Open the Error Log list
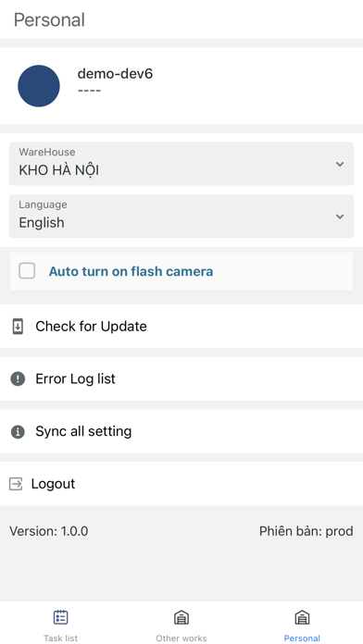The image size is (363, 644). (181, 378)
